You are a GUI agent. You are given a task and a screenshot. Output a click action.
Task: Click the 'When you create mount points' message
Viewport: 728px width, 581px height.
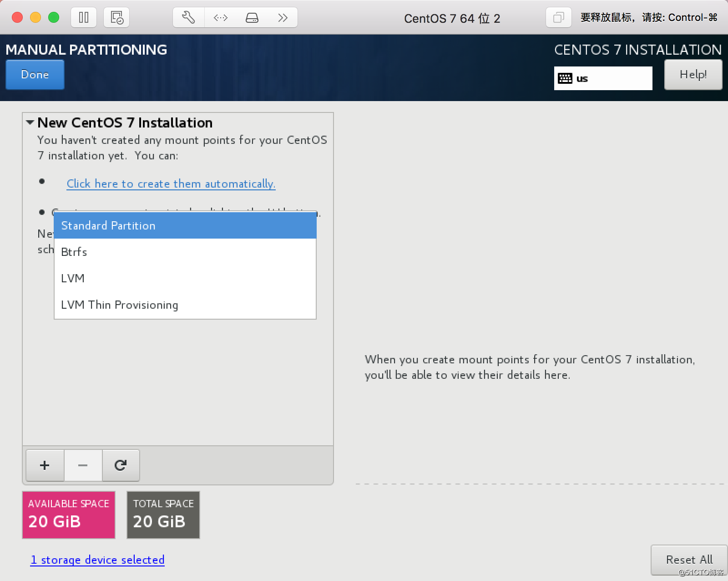(530, 367)
